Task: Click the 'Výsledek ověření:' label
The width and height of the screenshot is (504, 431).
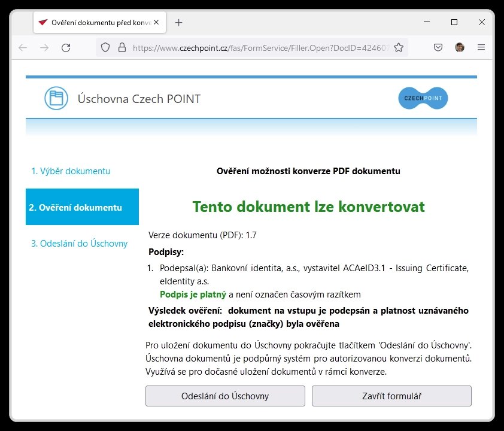Action: (x=185, y=311)
